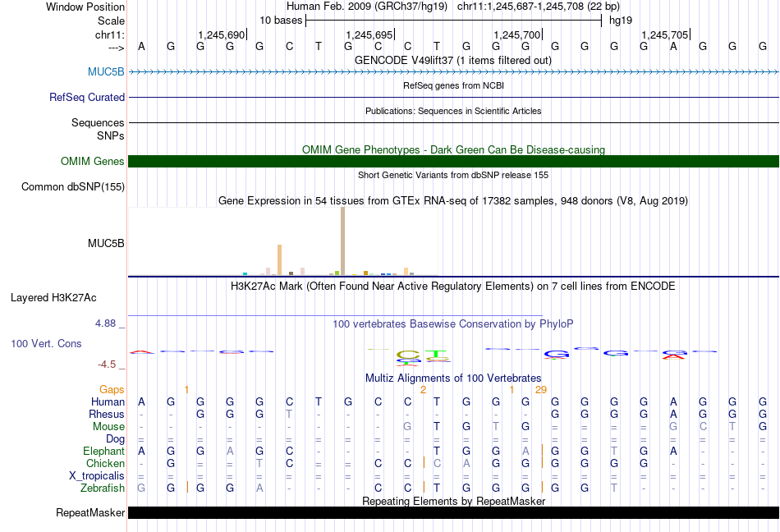Screen dimensions: 780x532
Task: Click the dark green OMIM Genes bar
Action: point(454,161)
